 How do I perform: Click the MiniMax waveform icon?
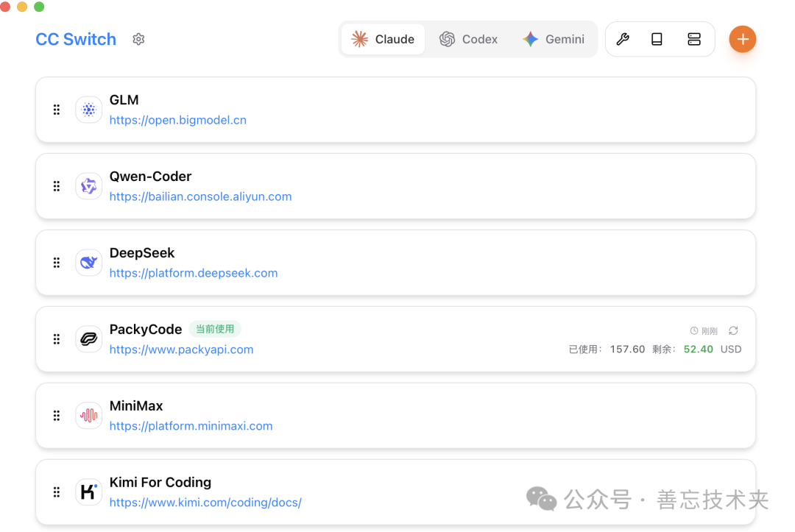(x=88, y=415)
